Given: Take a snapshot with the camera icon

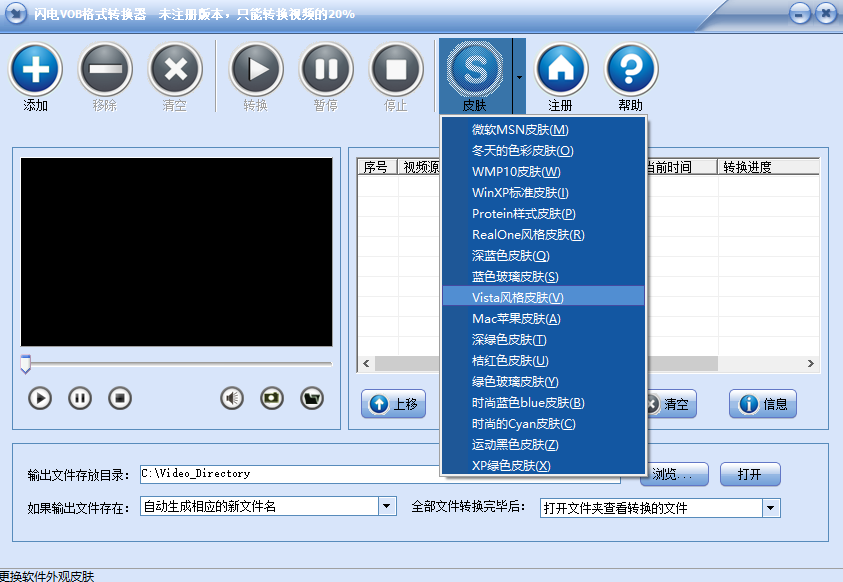Looking at the screenshot, I should coord(272,398).
